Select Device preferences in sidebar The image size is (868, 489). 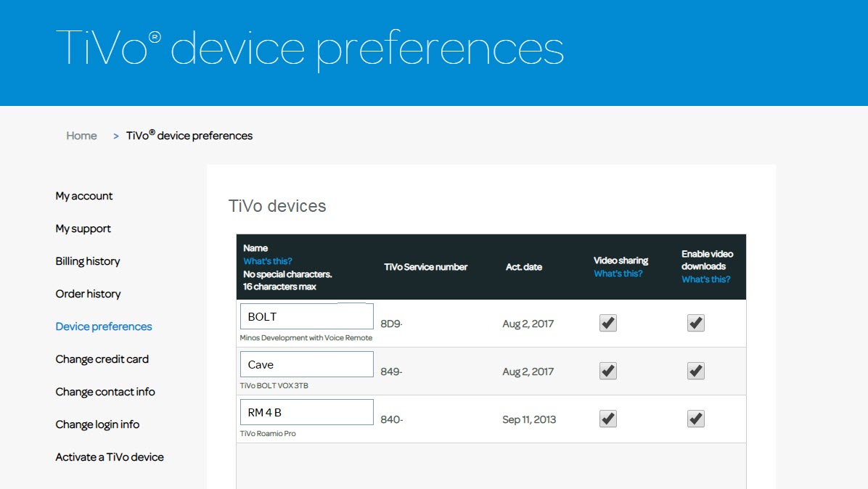(x=104, y=326)
